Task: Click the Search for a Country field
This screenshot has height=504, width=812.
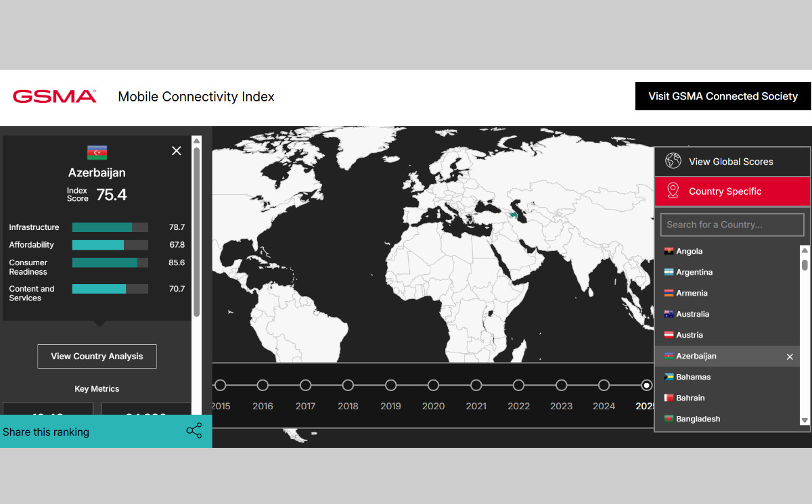Action: 732,225
